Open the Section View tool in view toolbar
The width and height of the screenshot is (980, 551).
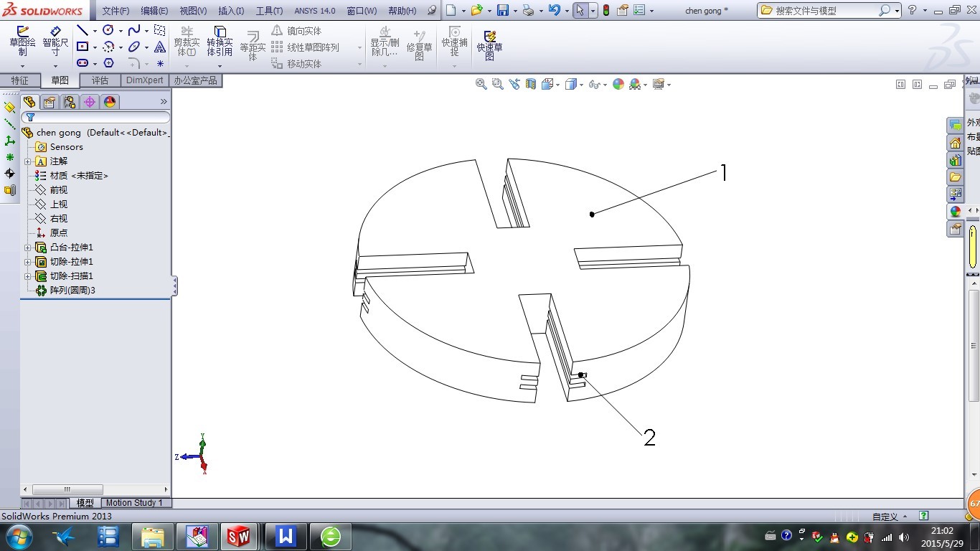531,84
